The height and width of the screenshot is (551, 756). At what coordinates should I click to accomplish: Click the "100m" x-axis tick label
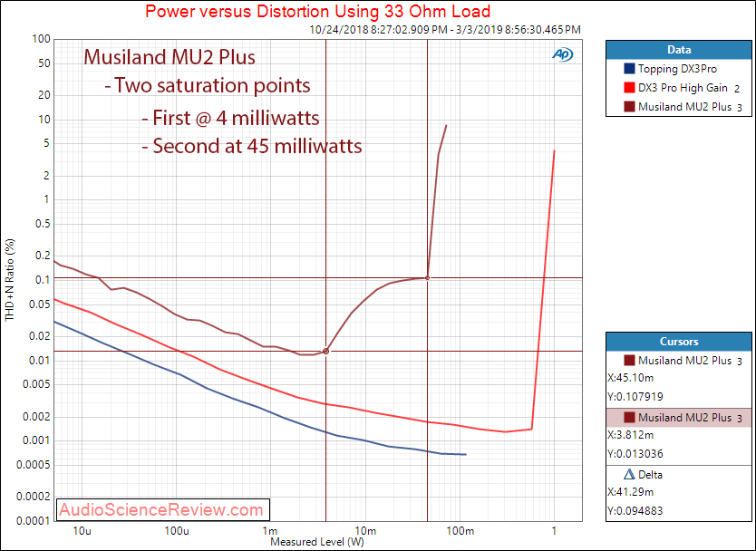coord(460,531)
